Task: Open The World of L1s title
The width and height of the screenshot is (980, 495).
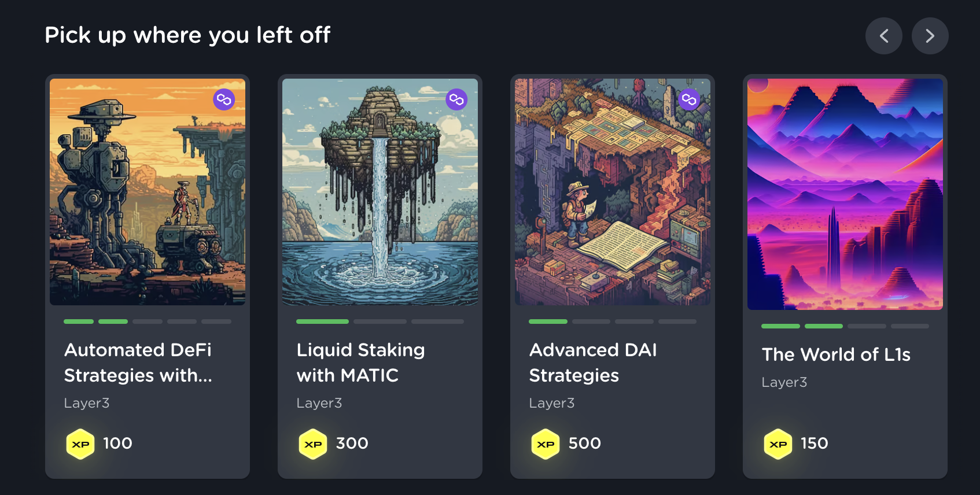Action: coord(837,354)
